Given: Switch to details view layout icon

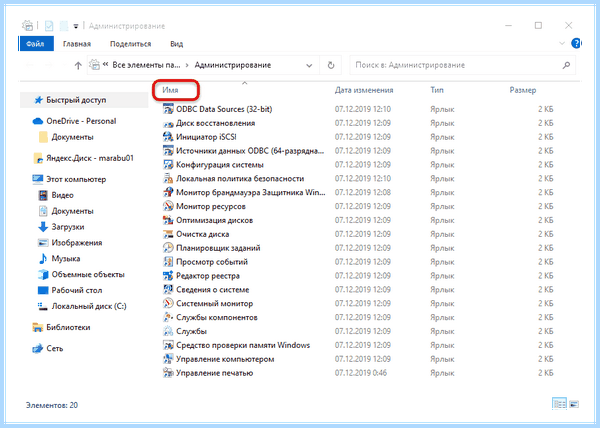Looking at the screenshot, I should click(559, 404).
